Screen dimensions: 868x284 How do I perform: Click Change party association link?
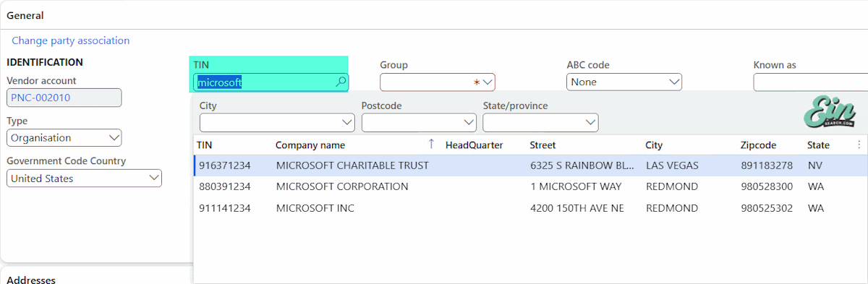[x=71, y=40]
